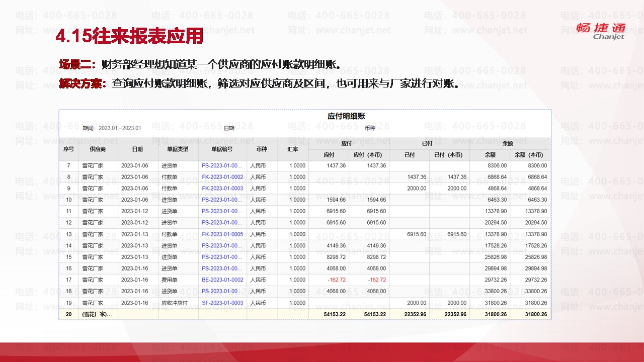This screenshot has width=644, height=362.
Task: Open the PS document link in row 16
Action: (x=222, y=268)
